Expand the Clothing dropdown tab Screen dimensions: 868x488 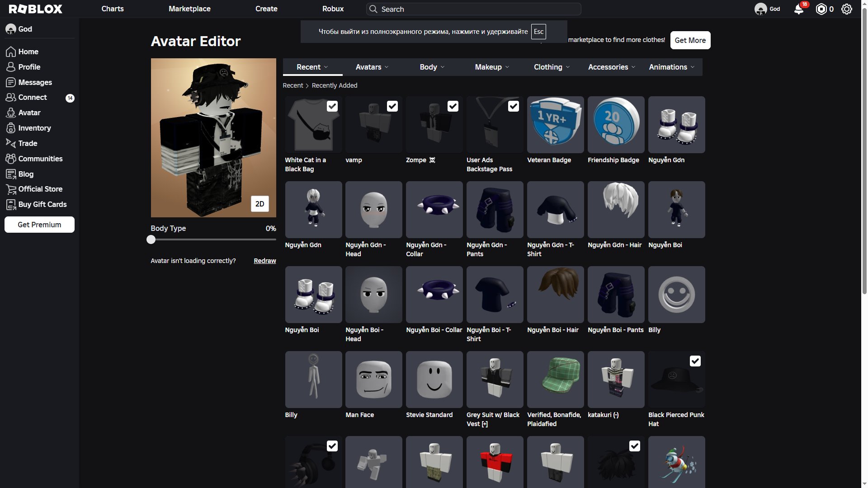click(552, 67)
